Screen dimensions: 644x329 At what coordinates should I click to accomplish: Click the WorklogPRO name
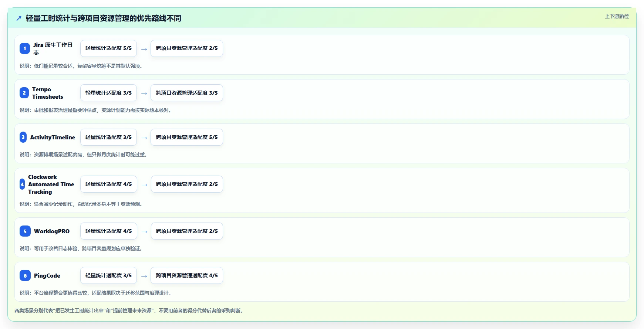coord(52,231)
